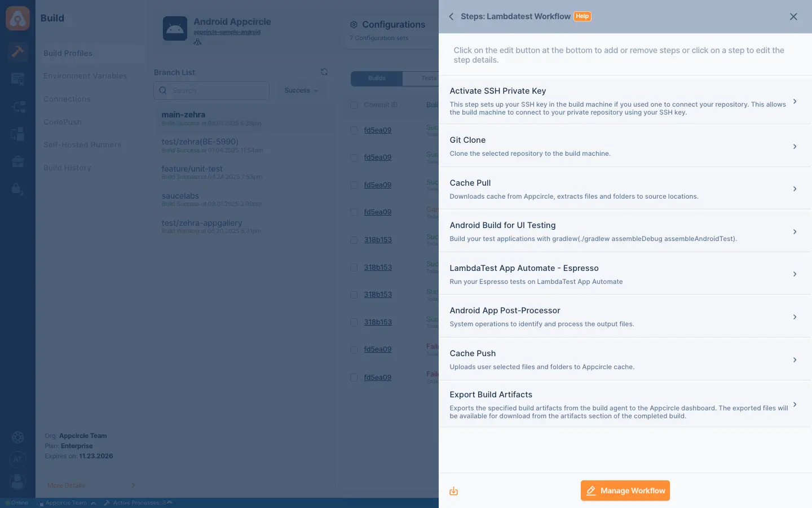Click the Appcircle logo in sidebar
Viewport: 812px width, 508px height.
17,19
